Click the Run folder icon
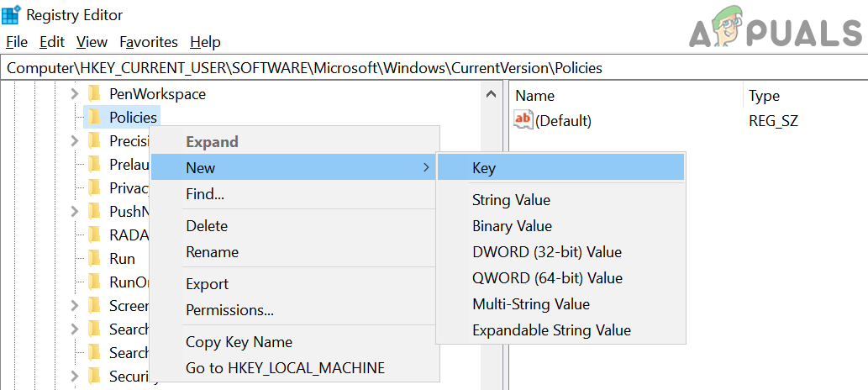The image size is (868, 390). 95,259
